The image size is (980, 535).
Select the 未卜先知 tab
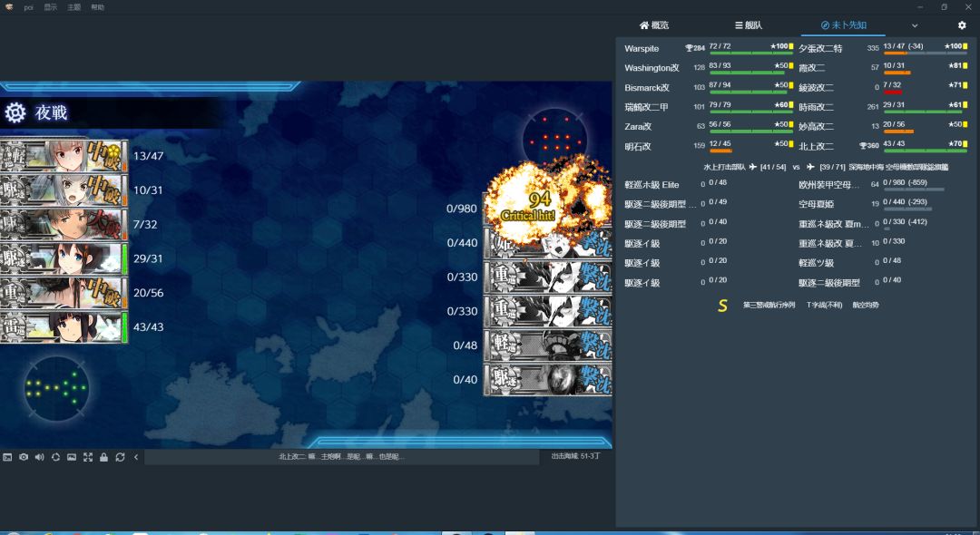coord(843,25)
